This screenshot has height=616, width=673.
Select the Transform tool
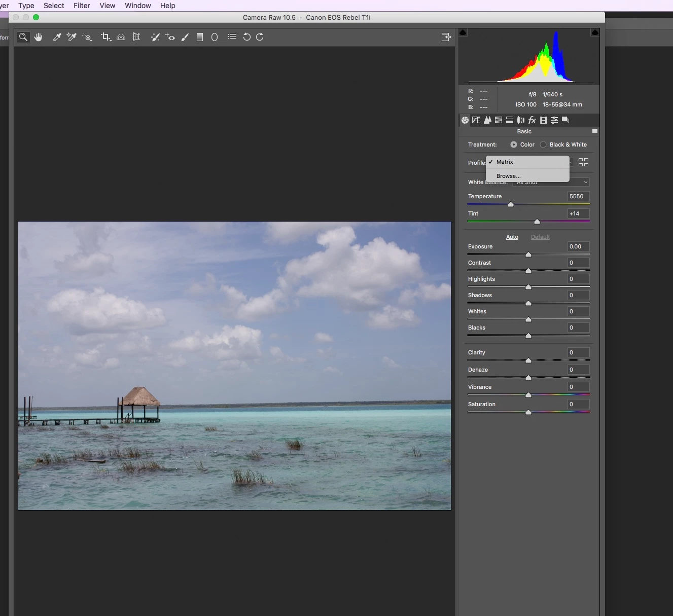click(x=136, y=37)
